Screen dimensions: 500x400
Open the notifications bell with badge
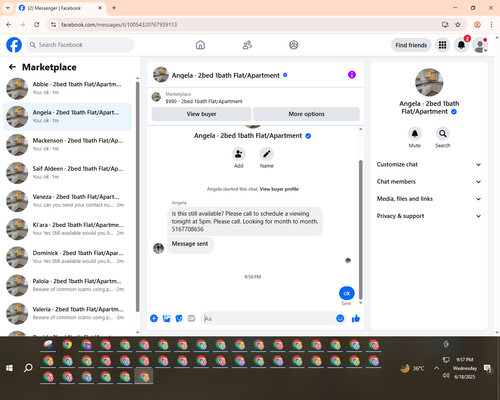461,45
